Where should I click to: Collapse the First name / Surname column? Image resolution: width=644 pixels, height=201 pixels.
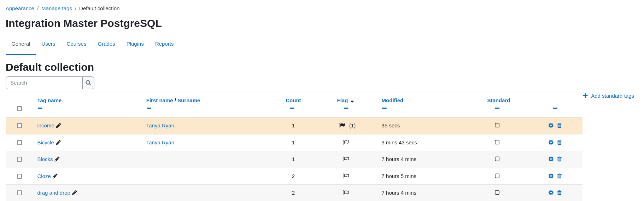click(149, 108)
